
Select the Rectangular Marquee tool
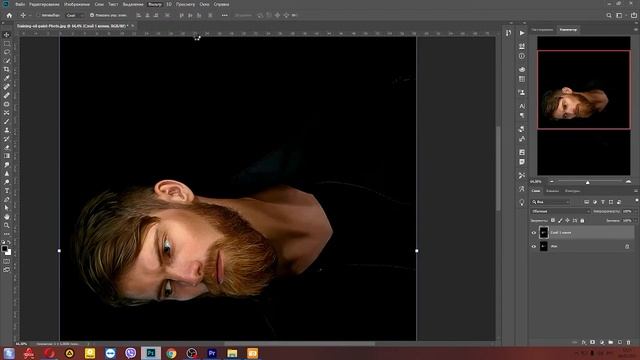(7, 43)
